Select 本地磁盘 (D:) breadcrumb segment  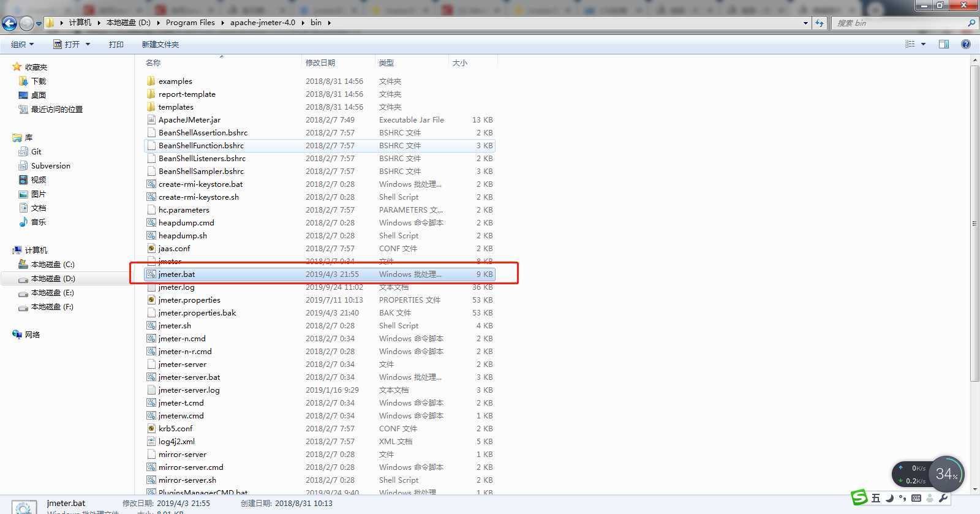(129, 23)
